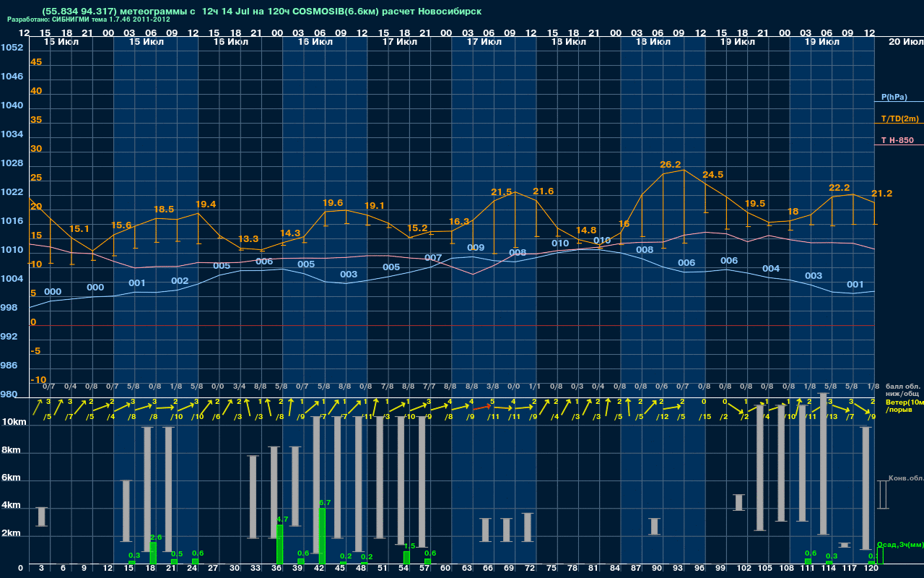Screen dimensions: 924x578
Task: Click the green precipitation bar at hour 36
Action: click(x=280, y=545)
